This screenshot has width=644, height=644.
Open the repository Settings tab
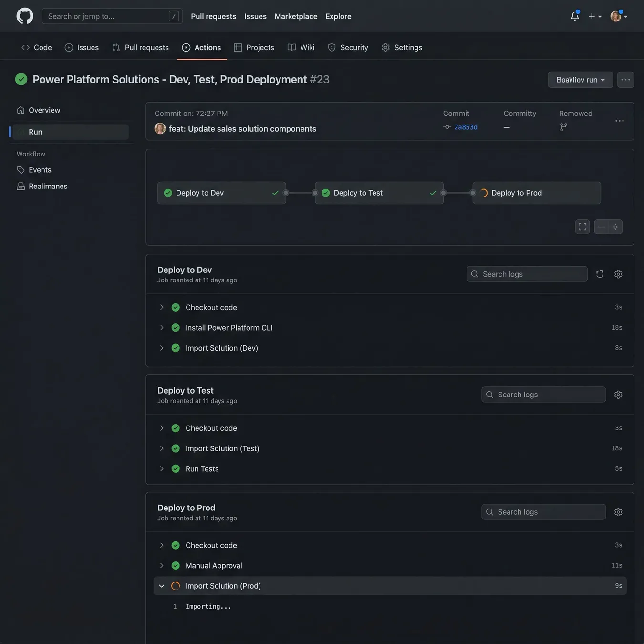point(402,47)
